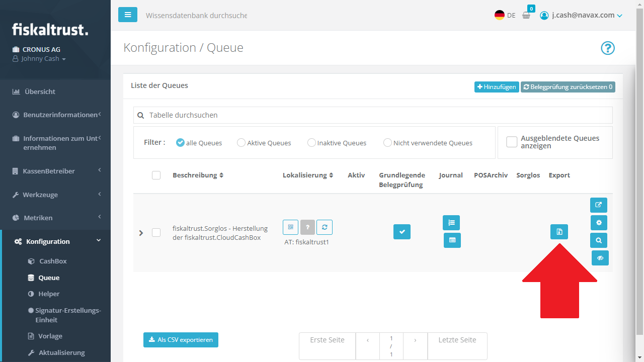Expand the fiskaltrust.Sorglos queue row details

pos(141,233)
